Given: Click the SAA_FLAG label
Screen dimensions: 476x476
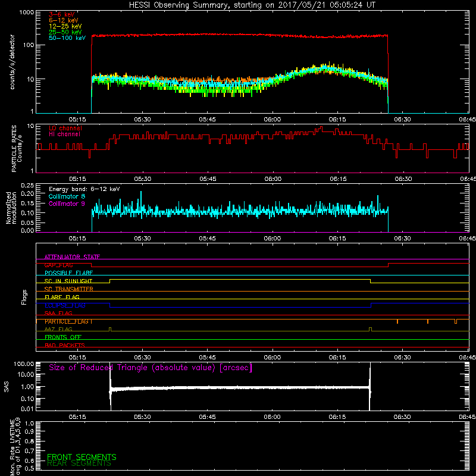Looking at the screenshot, I should 58,313.
